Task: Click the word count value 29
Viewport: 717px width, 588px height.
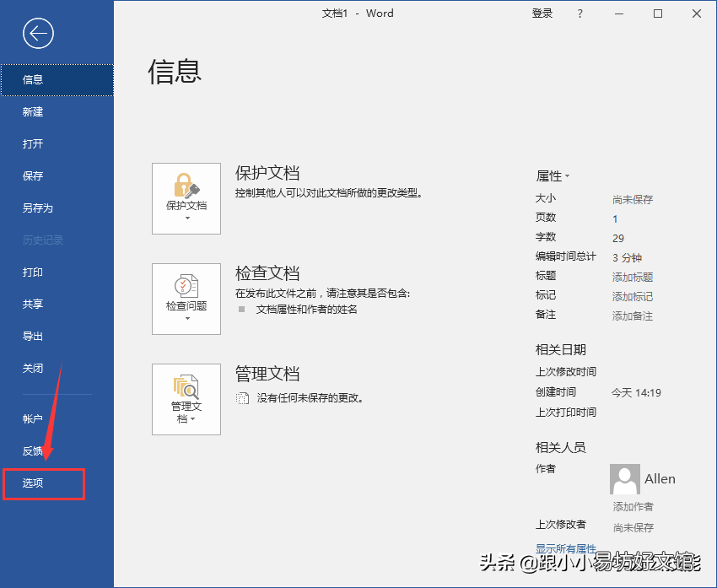Action: pyautogui.click(x=618, y=238)
